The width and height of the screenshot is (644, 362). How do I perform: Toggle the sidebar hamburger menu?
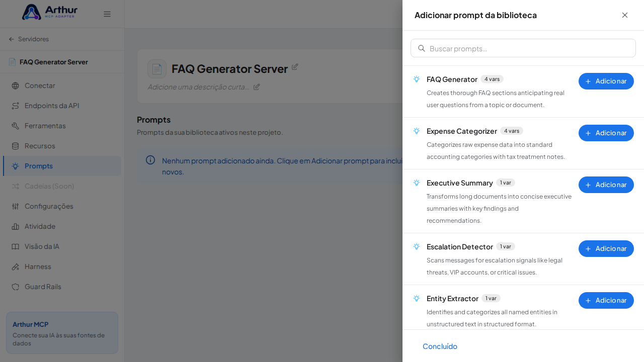(107, 14)
